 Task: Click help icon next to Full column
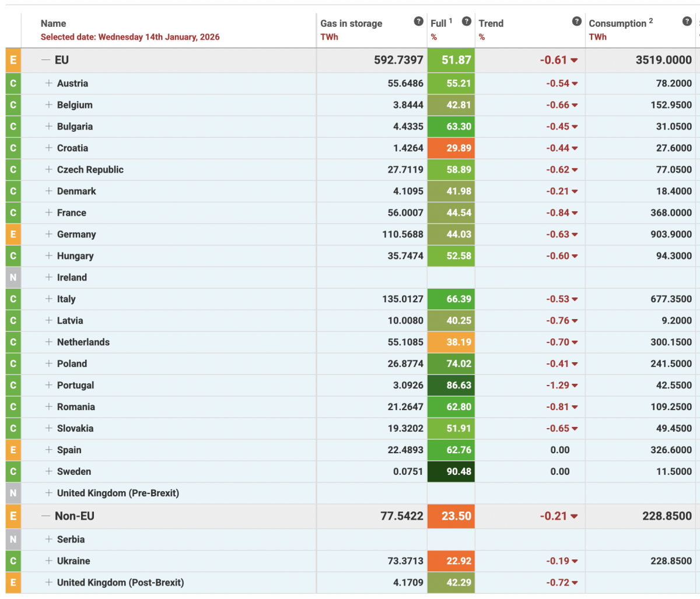click(x=466, y=22)
